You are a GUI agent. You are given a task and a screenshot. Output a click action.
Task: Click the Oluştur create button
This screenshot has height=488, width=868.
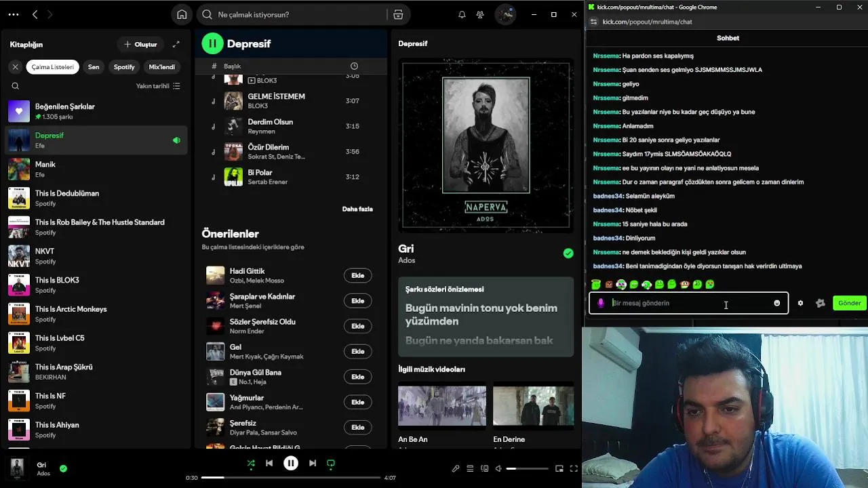[140, 44]
